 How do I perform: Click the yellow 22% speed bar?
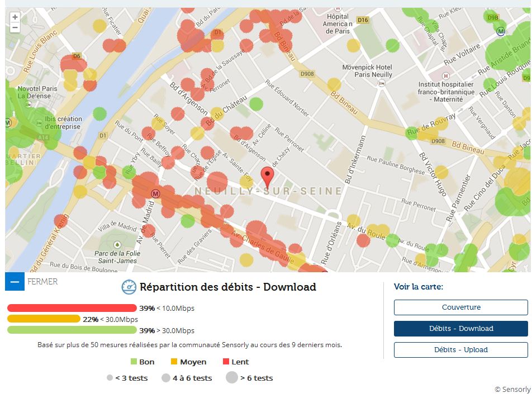(44, 319)
